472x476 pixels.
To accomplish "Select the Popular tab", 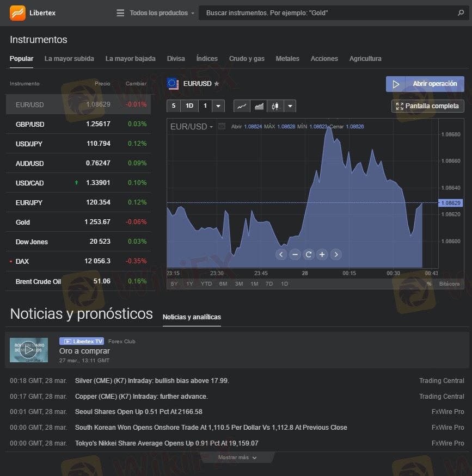I will pos(22,59).
